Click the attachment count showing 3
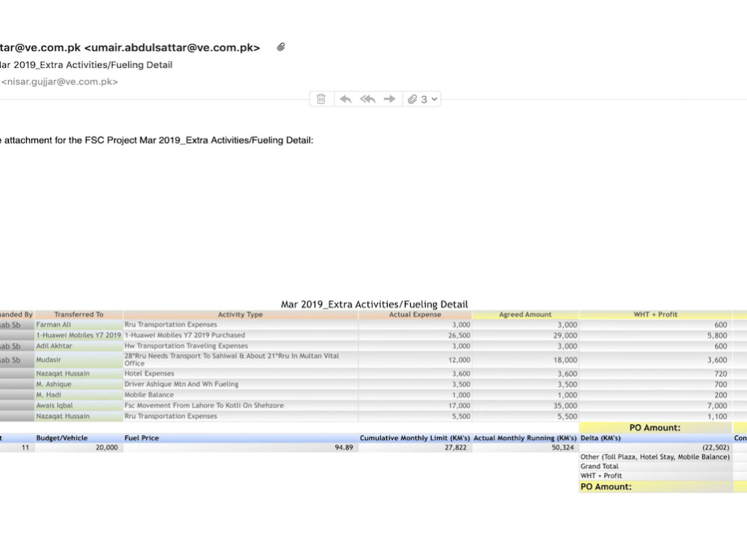 tap(423, 99)
